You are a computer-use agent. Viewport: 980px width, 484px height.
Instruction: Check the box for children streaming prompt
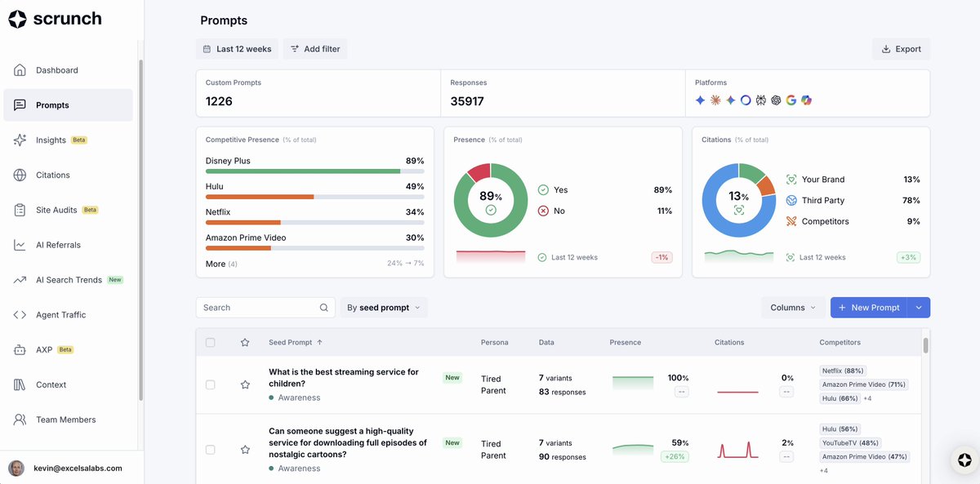[211, 384]
